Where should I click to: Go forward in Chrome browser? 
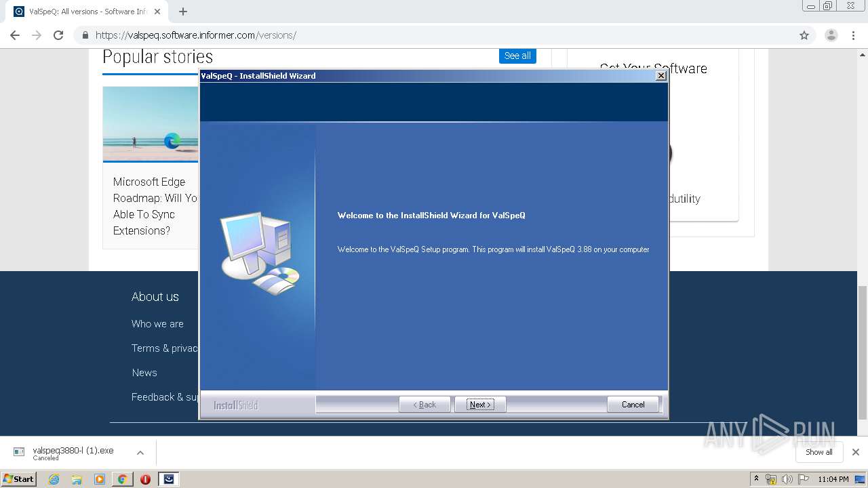[37, 35]
